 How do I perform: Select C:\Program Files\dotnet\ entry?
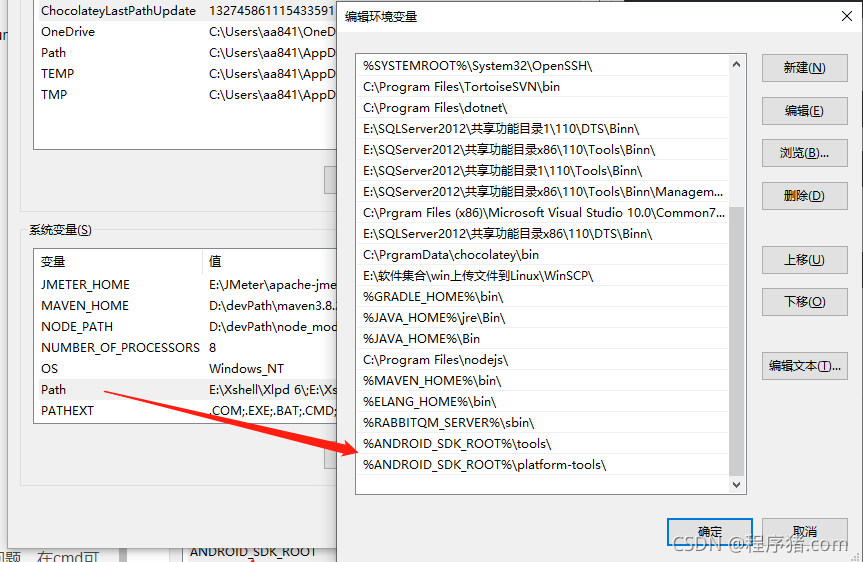click(x=542, y=107)
